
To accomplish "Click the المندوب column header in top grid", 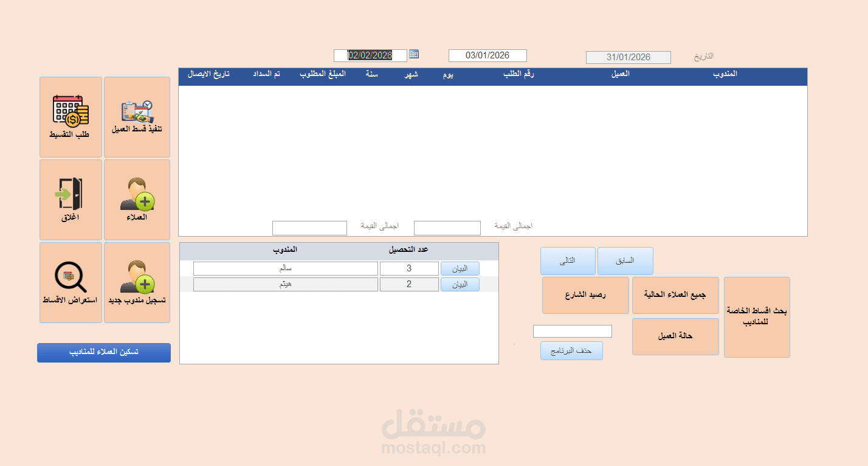I will (x=724, y=74).
